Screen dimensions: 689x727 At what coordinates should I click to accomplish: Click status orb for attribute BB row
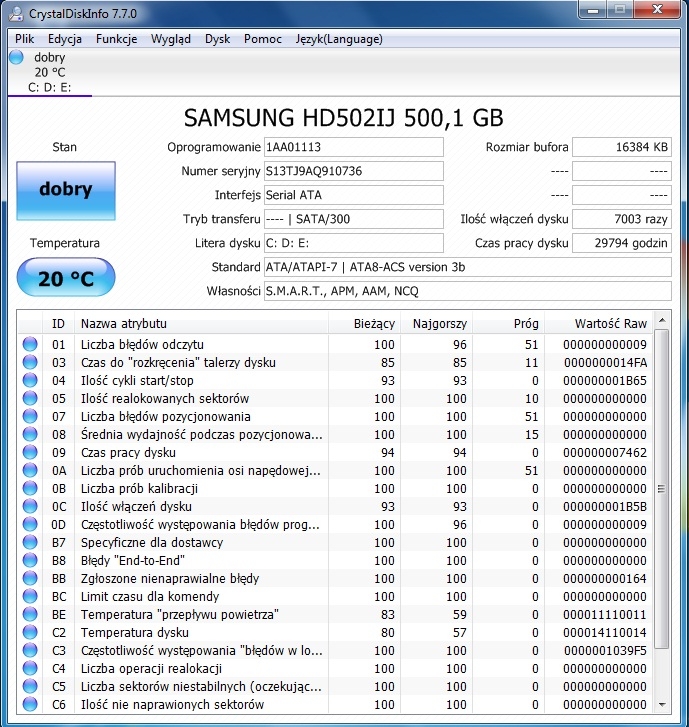tap(30, 578)
